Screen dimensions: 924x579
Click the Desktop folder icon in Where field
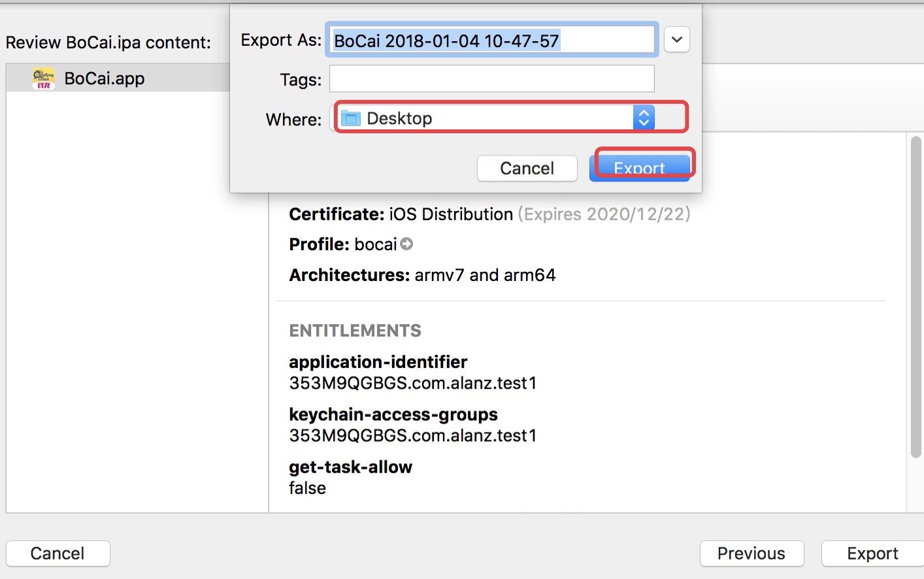(352, 118)
